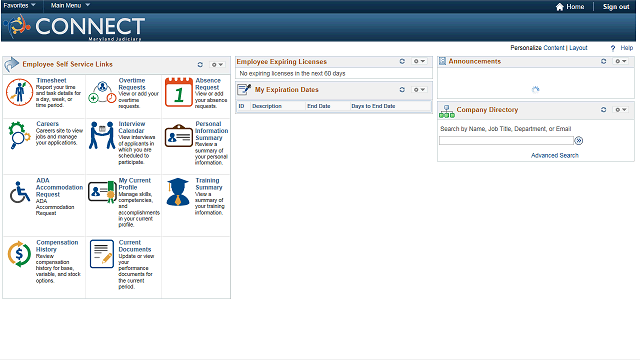Click the Interview Calendar text link
Screen dimensions: 640x360
point(131,127)
